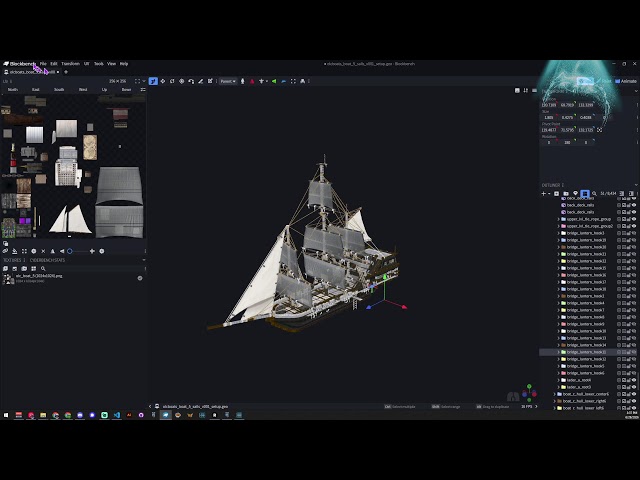Open the dropdown arrow next to Outliner plus
This screenshot has width=640, height=480.
pos(549,193)
